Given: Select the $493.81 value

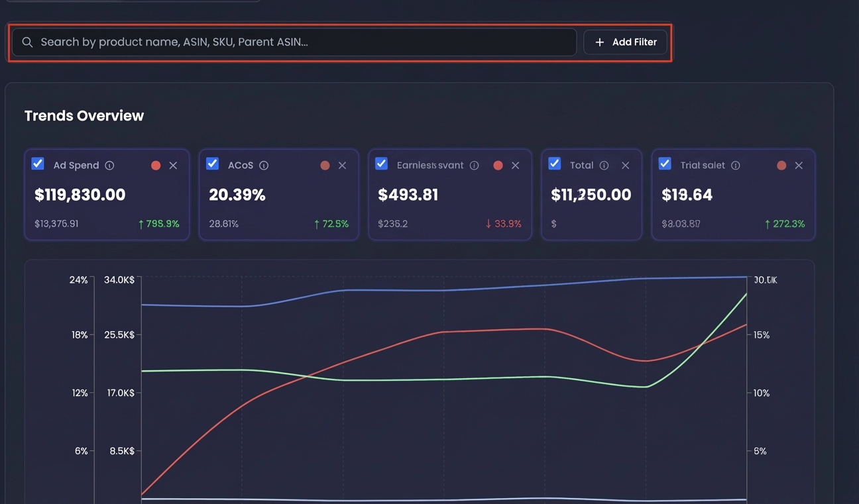Looking at the screenshot, I should pyautogui.click(x=408, y=195).
